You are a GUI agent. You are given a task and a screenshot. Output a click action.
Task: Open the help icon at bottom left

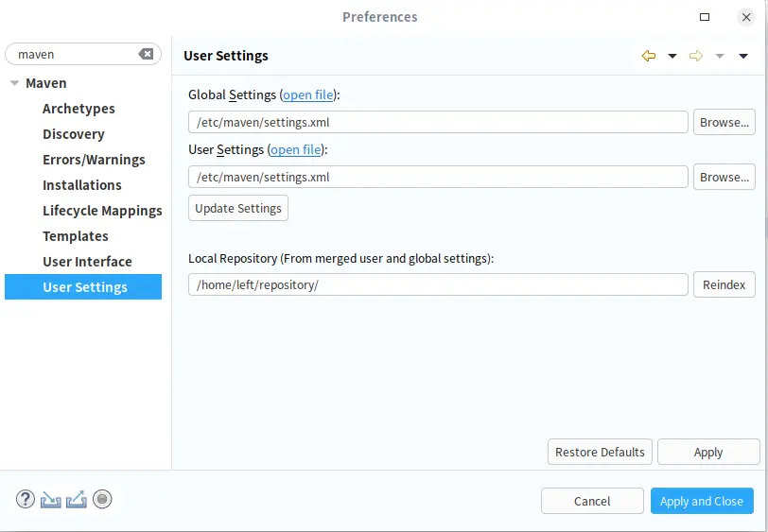[x=26, y=500]
